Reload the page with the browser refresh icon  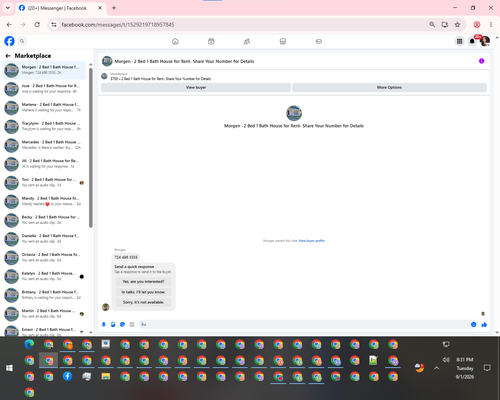click(37, 24)
